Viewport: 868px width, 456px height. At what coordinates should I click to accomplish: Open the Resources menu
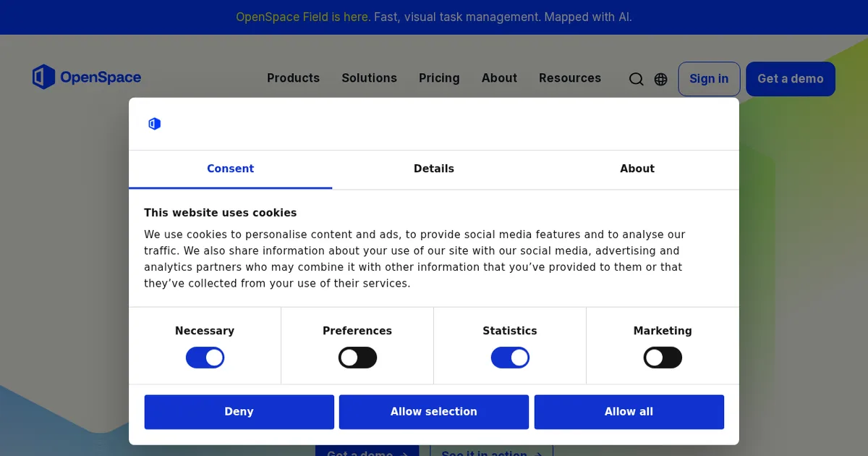(x=570, y=78)
